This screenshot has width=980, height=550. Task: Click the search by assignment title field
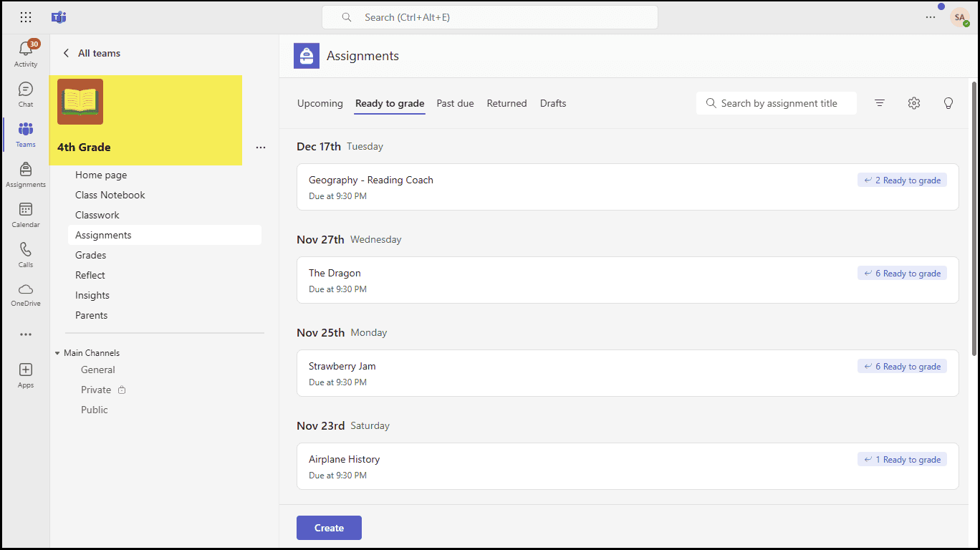[x=776, y=102]
